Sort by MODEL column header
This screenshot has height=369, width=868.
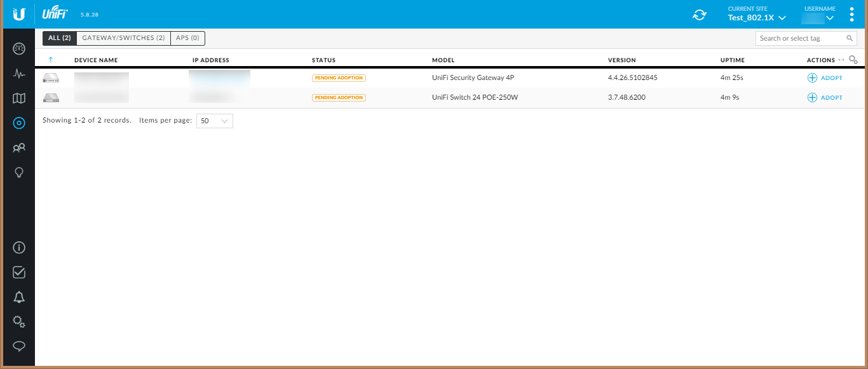[x=443, y=60]
